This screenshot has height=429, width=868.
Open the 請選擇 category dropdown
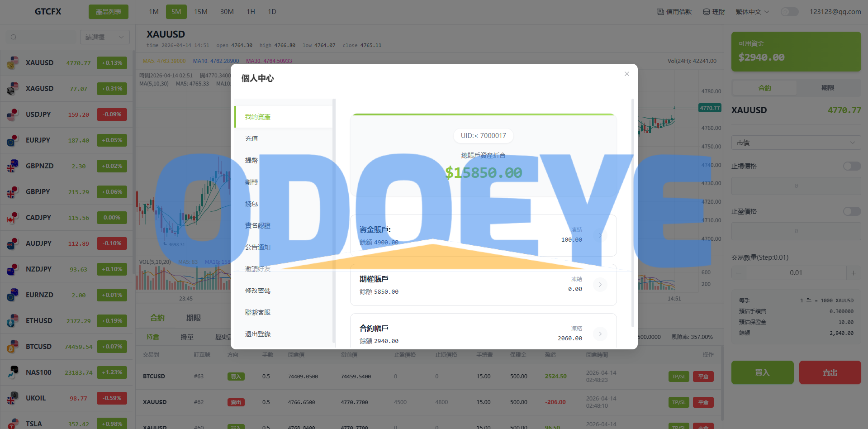coord(105,37)
